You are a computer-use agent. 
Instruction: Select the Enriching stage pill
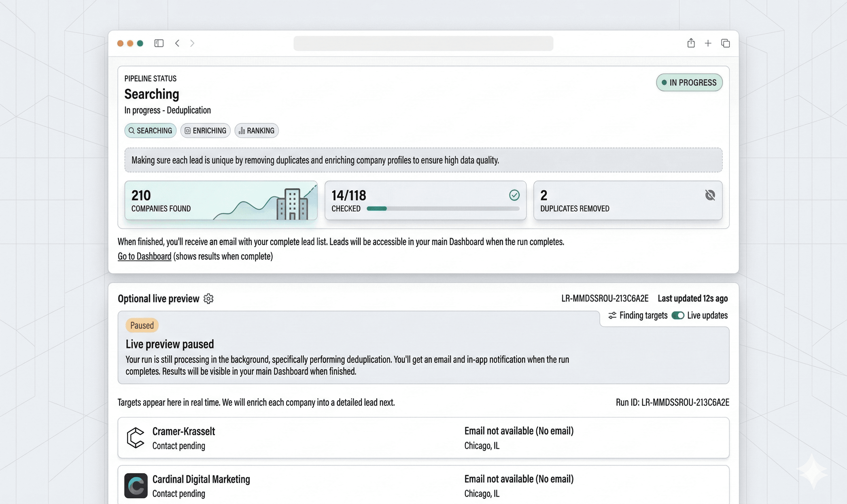point(205,130)
